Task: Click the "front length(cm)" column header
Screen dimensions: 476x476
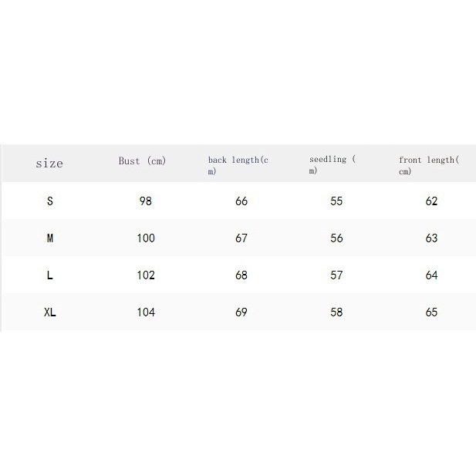Action: [x=428, y=165]
